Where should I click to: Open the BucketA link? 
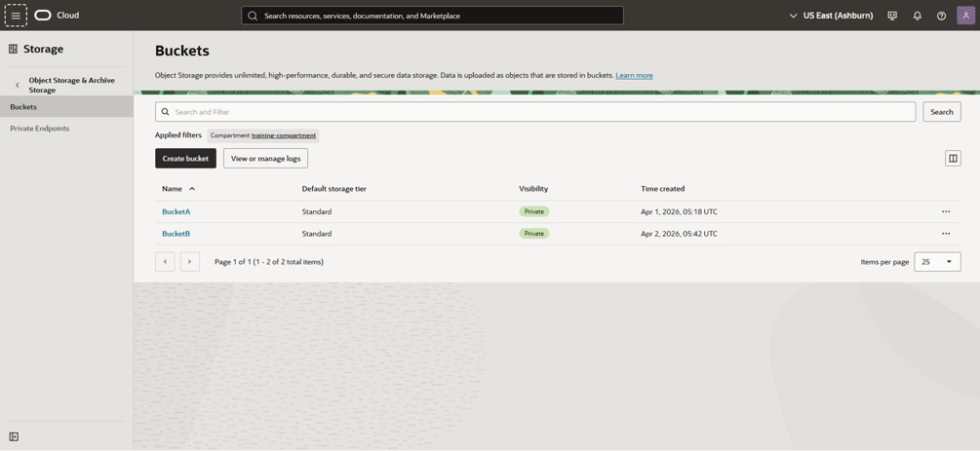click(176, 211)
